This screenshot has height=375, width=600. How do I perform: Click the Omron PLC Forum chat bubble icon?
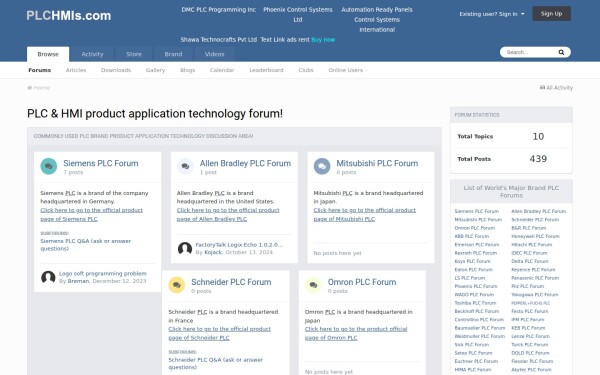coord(313,285)
